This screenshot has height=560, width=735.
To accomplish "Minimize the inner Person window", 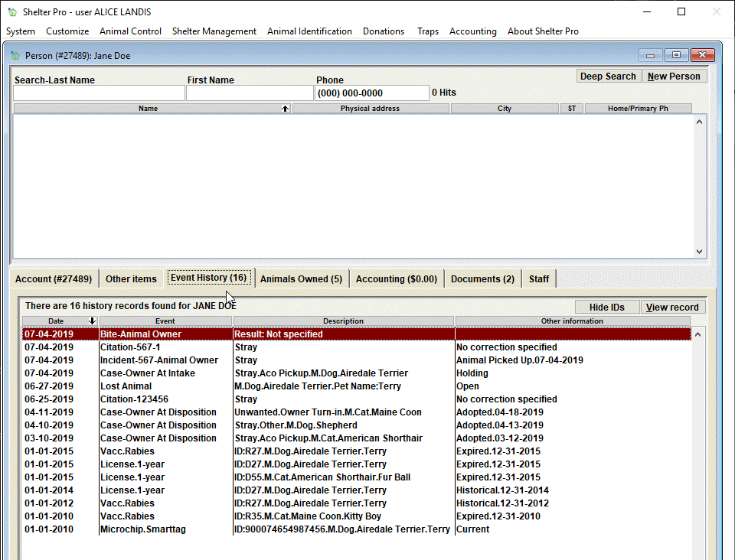I will tap(651, 55).
